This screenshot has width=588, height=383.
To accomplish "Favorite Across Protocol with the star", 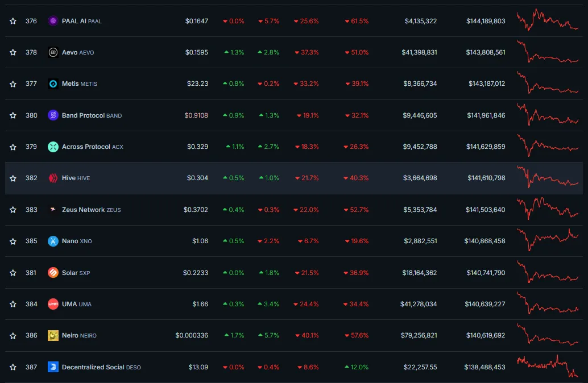I will pos(13,147).
